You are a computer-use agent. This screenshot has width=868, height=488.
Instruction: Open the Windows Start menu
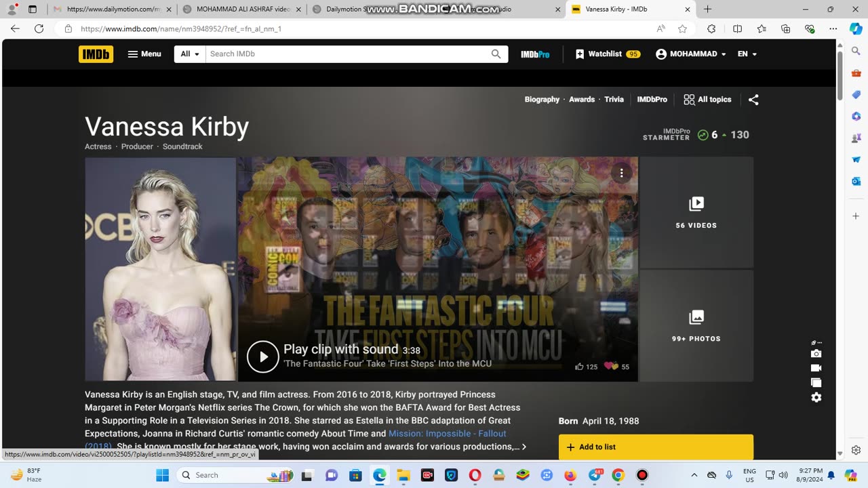[163, 475]
